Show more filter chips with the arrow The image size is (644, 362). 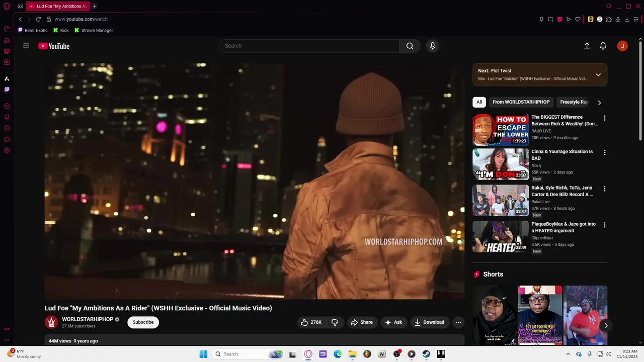click(x=599, y=103)
